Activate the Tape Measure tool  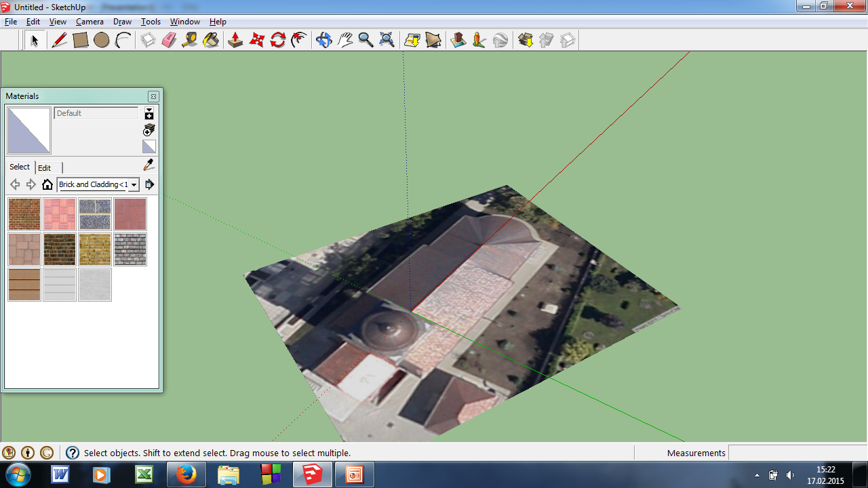(190, 41)
